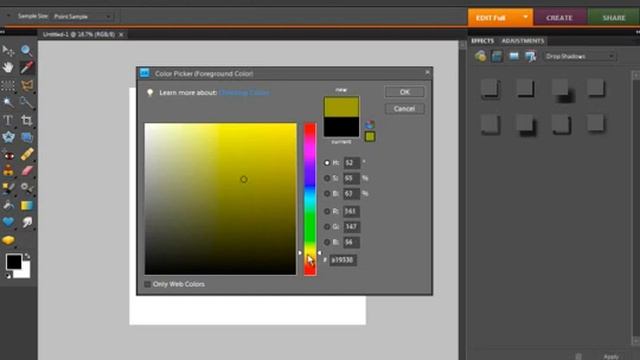Select the Gradient tool

point(27,205)
